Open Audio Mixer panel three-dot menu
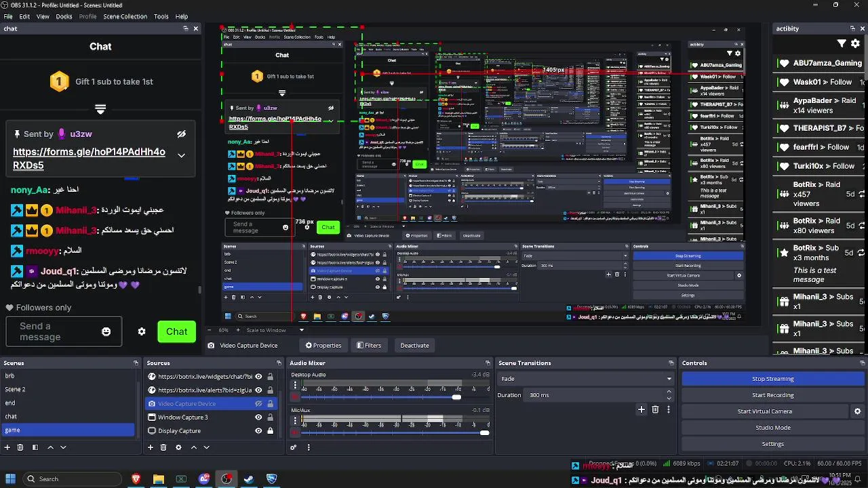The width and height of the screenshot is (868, 488). [309, 447]
